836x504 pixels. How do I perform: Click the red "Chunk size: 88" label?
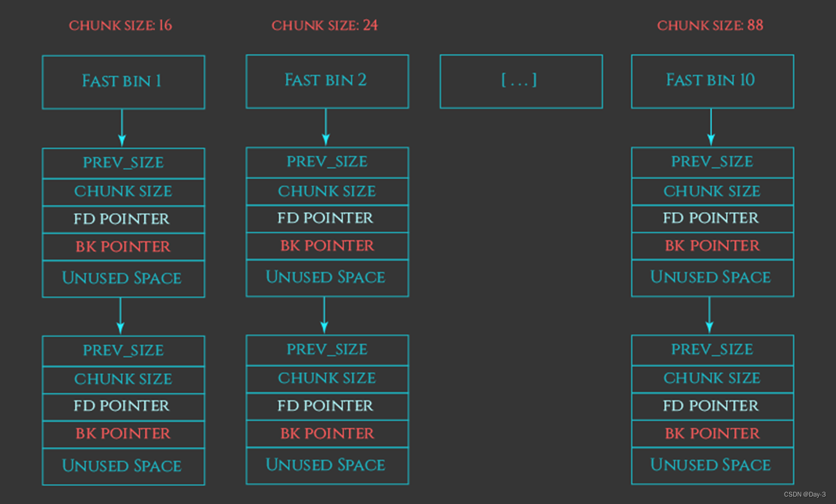(x=710, y=25)
